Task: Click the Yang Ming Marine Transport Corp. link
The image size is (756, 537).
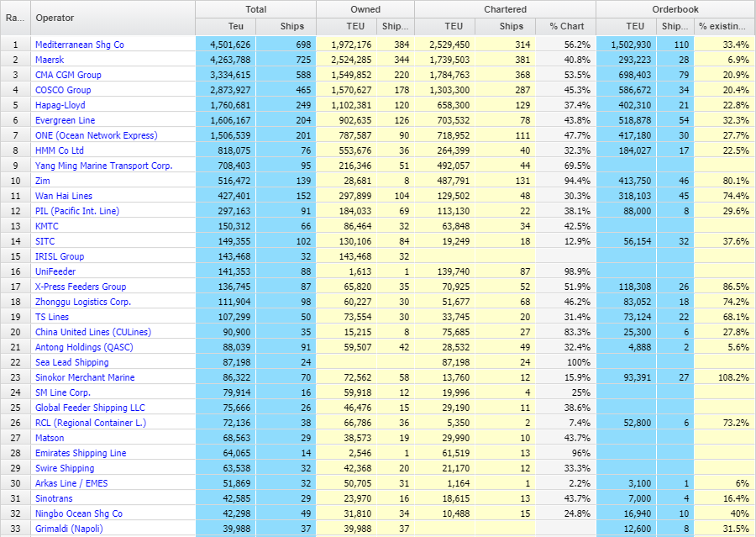Action: (x=103, y=166)
